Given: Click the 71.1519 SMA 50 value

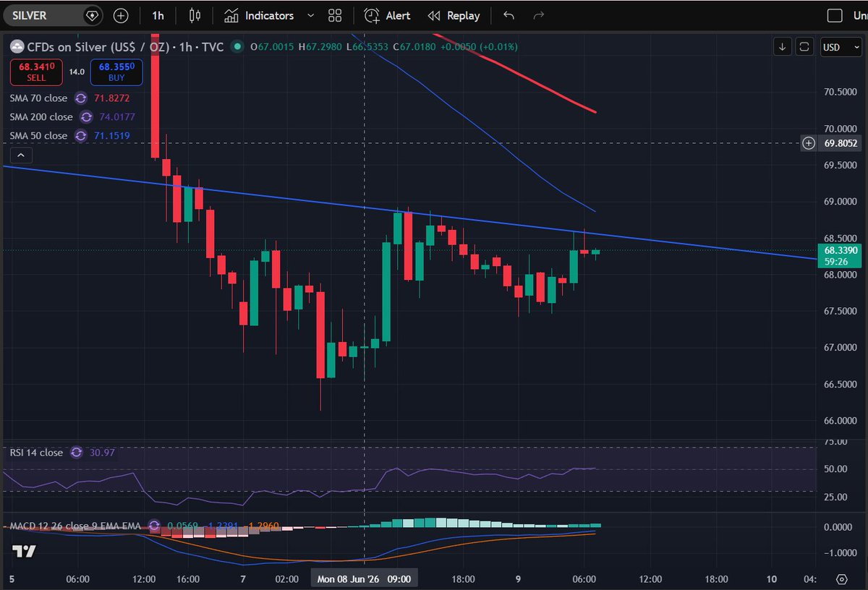Looking at the screenshot, I should [x=111, y=135].
